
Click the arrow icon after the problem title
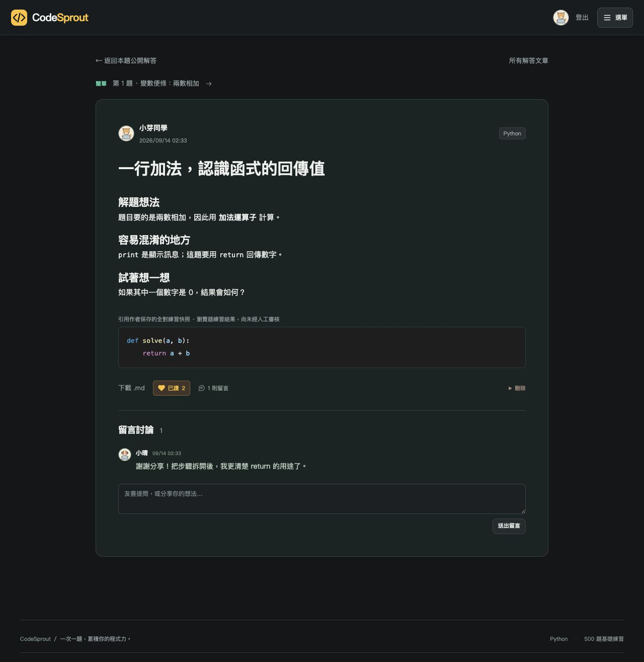point(209,84)
